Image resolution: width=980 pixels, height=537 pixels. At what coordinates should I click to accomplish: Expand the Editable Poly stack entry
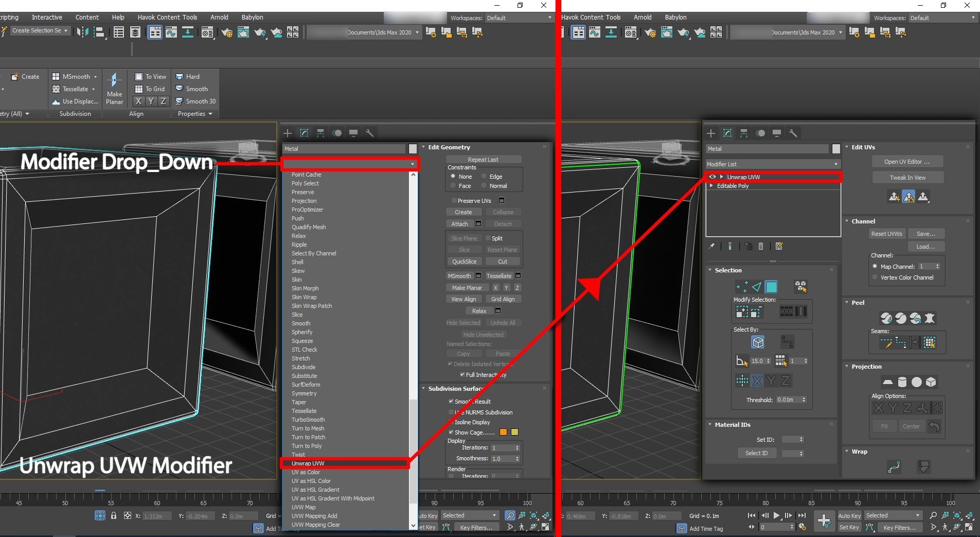point(711,186)
